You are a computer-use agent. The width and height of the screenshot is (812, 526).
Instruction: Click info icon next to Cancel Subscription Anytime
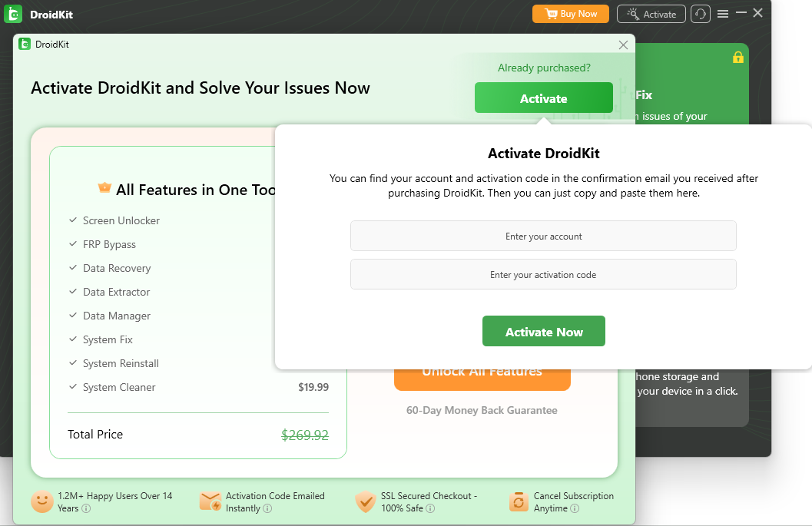[575, 508]
